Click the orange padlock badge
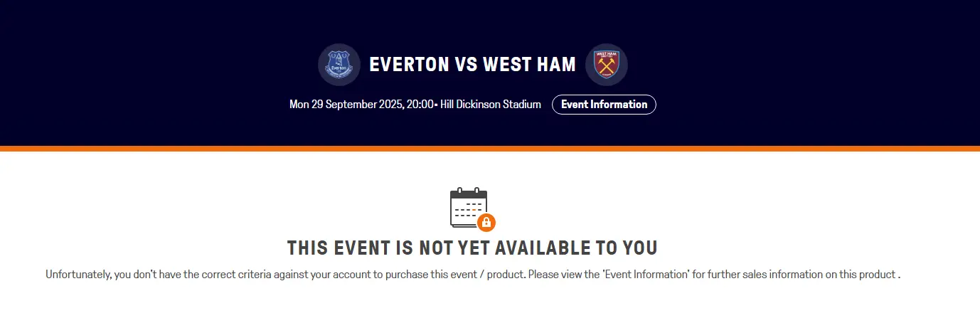Image resolution: width=980 pixels, height=318 pixels. [486, 223]
